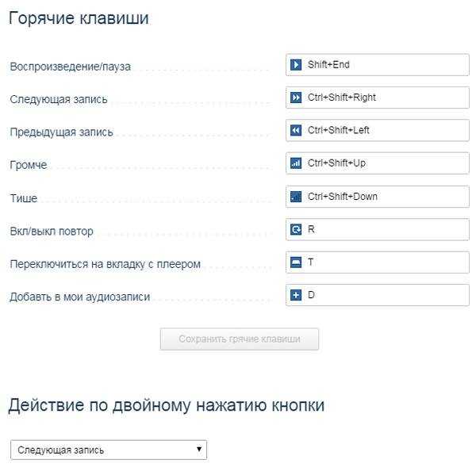Viewport: 476px width, 471px height.
Task: Click the add-to-audio hotkey field with D
Action: click(378, 295)
